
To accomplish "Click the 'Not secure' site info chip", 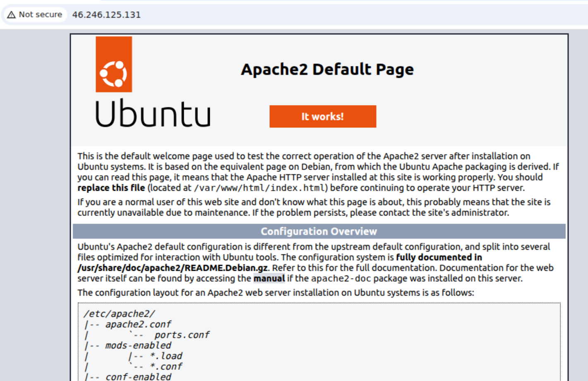I will pos(35,14).
